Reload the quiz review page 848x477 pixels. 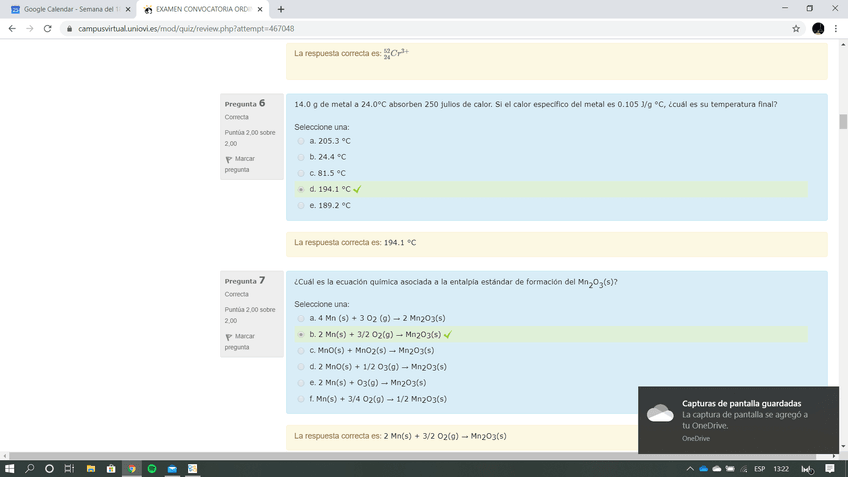tap(48, 29)
